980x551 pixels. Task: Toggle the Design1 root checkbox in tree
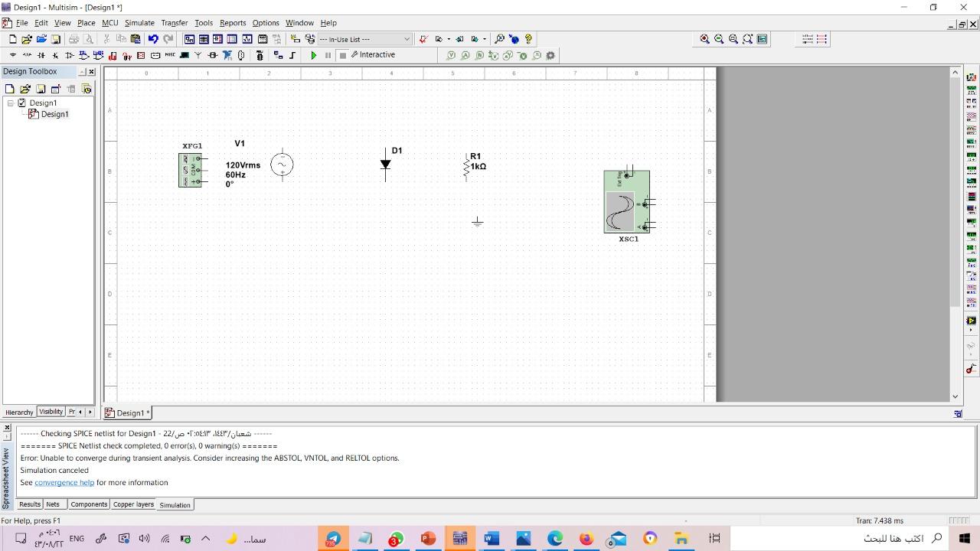click(22, 103)
